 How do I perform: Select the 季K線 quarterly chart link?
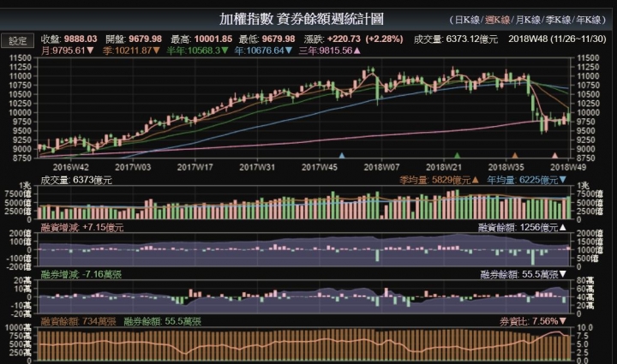click(558, 20)
